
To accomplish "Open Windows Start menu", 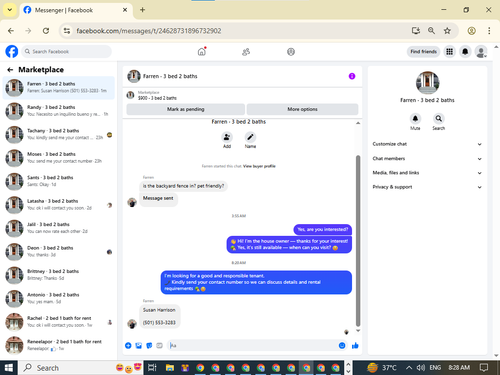I will click(9, 368).
